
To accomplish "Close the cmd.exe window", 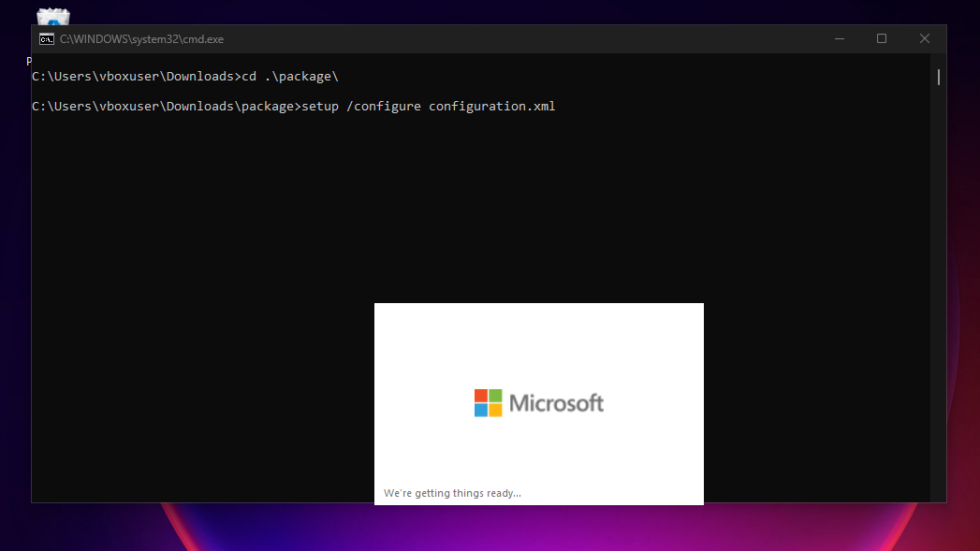I will pyautogui.click(x=924, y=39).
